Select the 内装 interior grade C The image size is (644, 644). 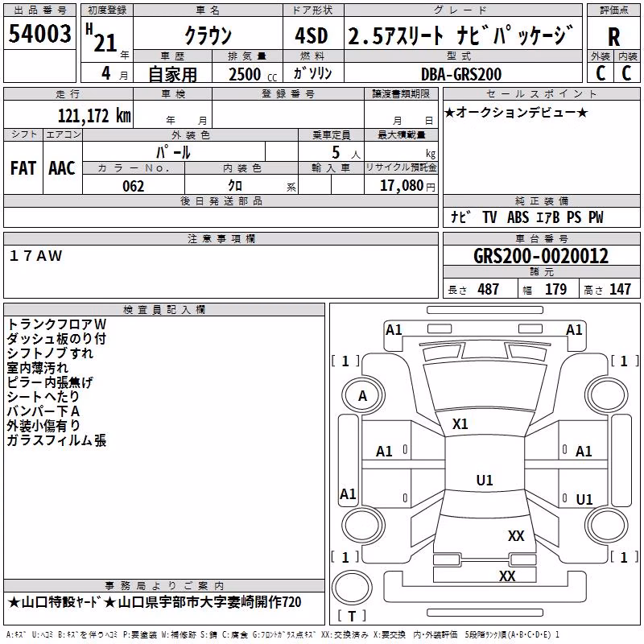coord(626,73)
